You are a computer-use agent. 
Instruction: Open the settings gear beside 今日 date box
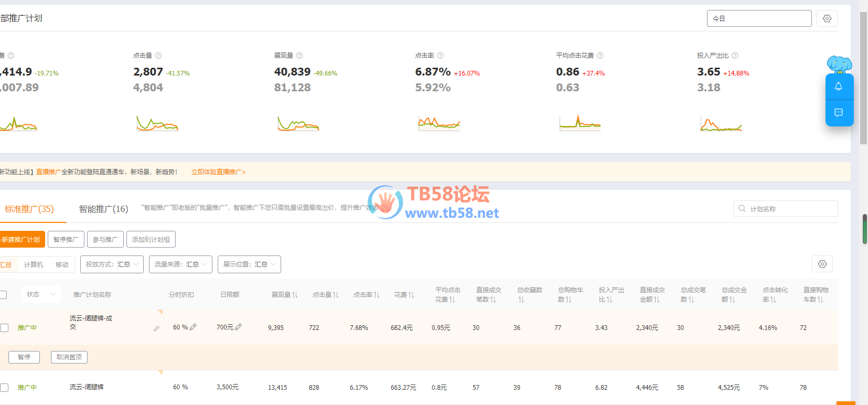[x=827, y=18]
